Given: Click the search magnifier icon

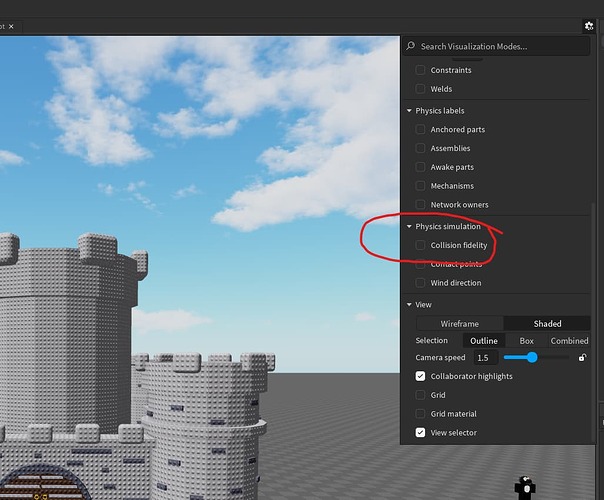Looking at the screenshot, I should (x=411, y=46).
